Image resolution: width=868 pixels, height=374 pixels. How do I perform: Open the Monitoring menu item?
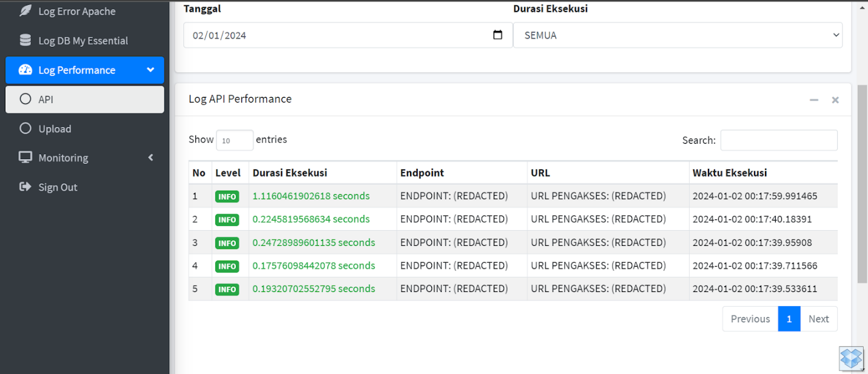pyautogui.click(x=85, y=157)
